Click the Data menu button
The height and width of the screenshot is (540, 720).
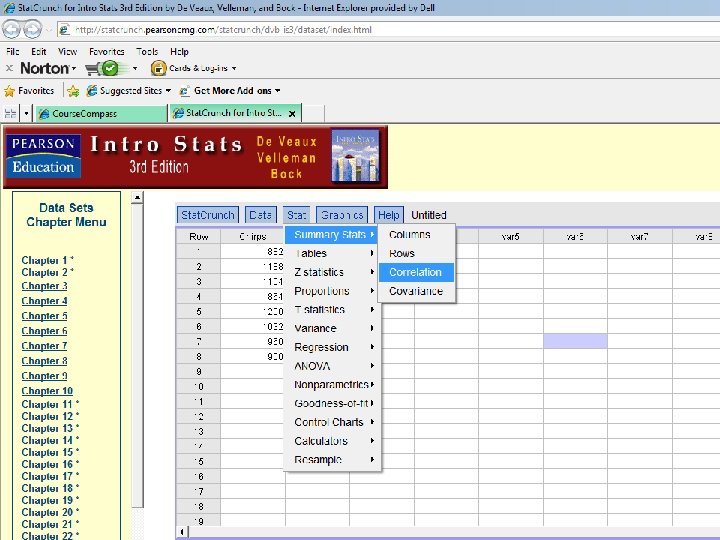tap(260, 215)
